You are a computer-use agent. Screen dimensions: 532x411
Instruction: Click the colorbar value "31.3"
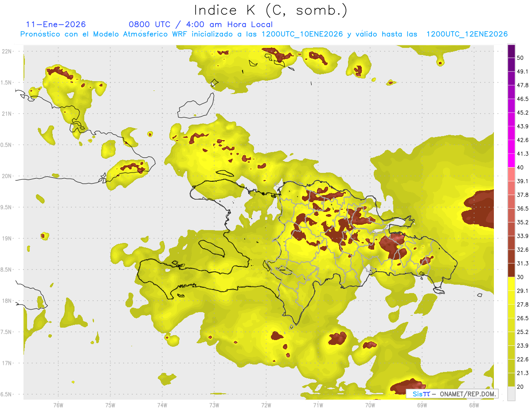click(x=523, y=263)
